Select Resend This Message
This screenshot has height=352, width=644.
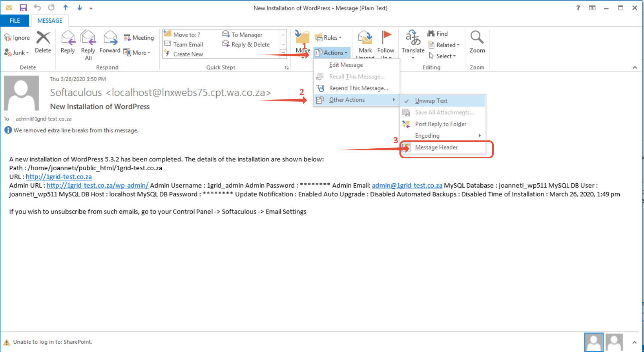coord(356,88)
